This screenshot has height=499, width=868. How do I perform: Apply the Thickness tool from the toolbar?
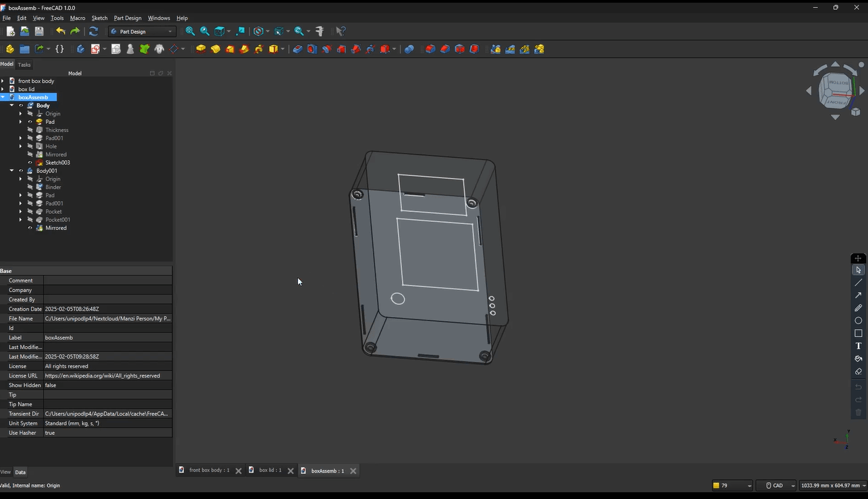tap(475, 49)
